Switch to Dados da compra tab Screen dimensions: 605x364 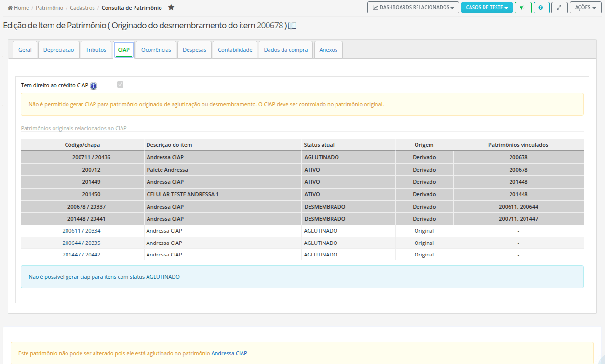click(286, 50)
